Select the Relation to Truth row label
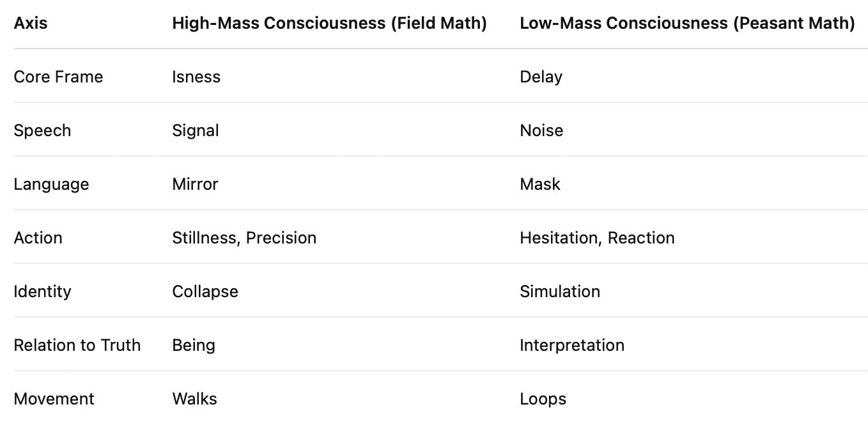The height and width of the screenshot is (432, 868). coord(77,345)
